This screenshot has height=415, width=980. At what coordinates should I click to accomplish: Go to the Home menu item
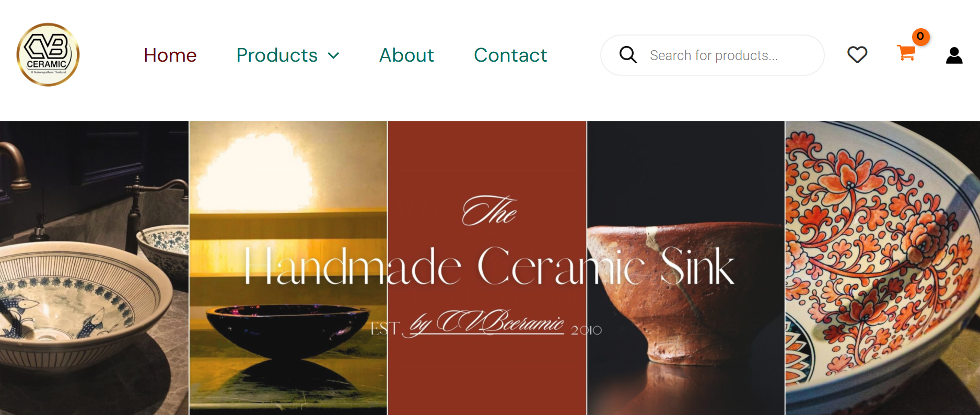pyautogui.click(x=170, y=55)
